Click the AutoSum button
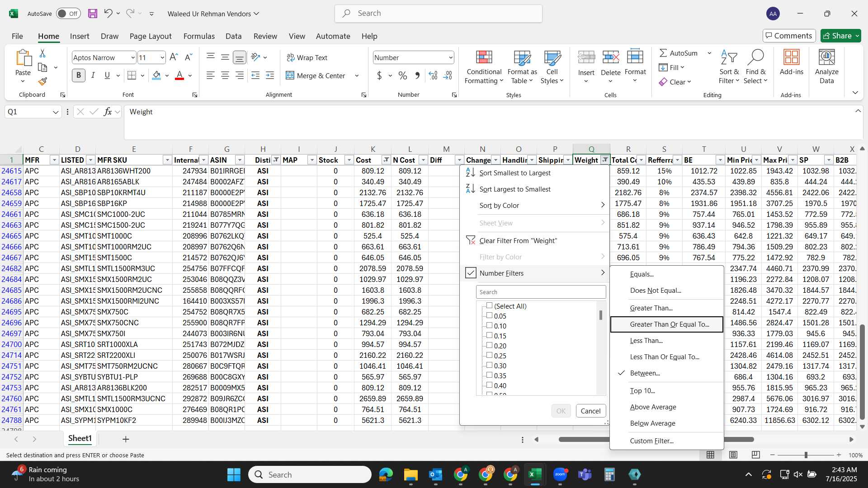This screenshot has width=868, height=488. [679, 53]
